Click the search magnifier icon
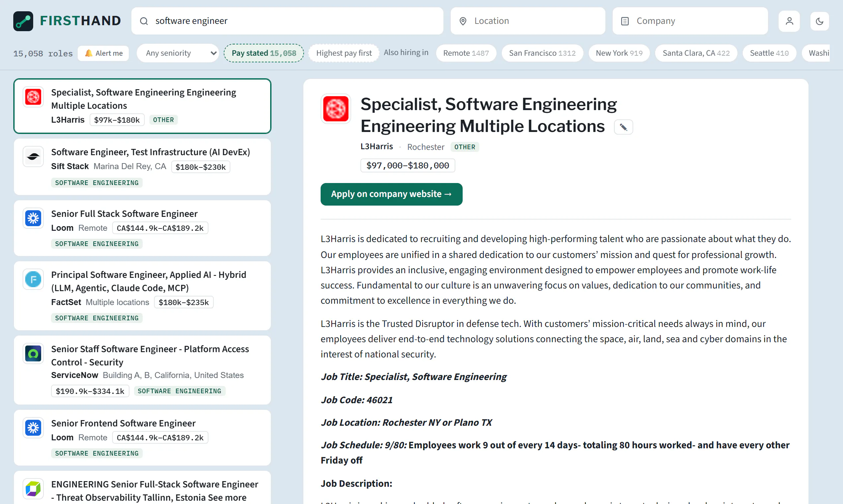Viewport: 843px width, 504px height. tap(144, 21)
